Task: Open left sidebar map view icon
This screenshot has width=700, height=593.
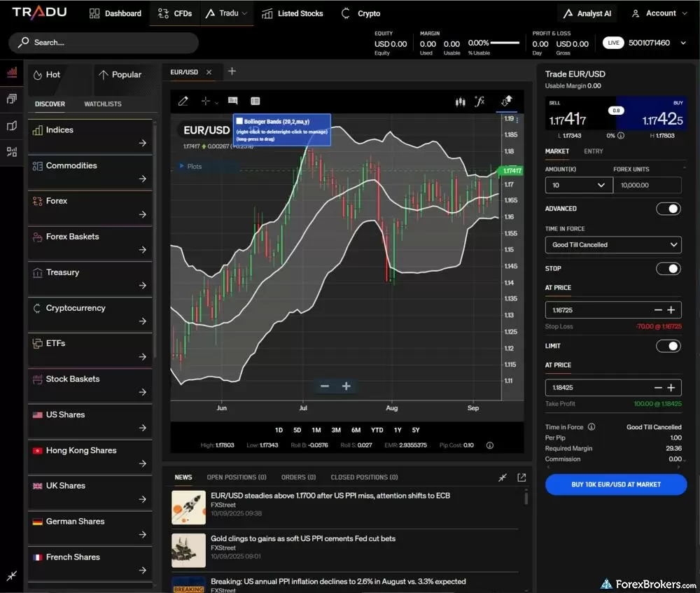Action: coord(12,126)
